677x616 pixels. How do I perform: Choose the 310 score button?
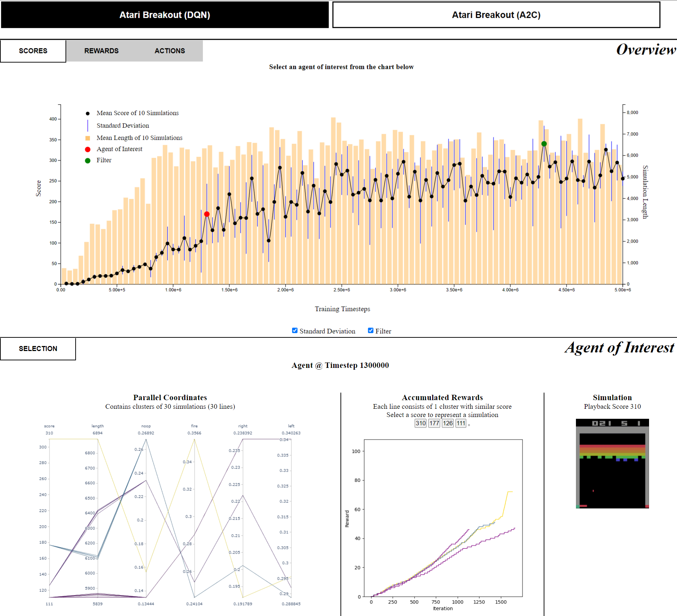pyautogui.click(x=420, y=423)
